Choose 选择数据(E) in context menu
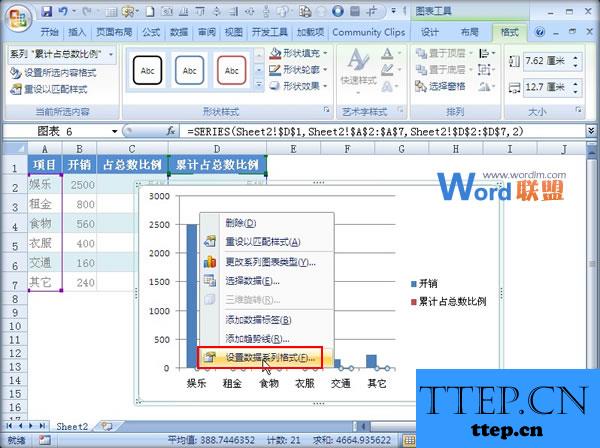Screen dimensions: 600x448 pos(266,281)
